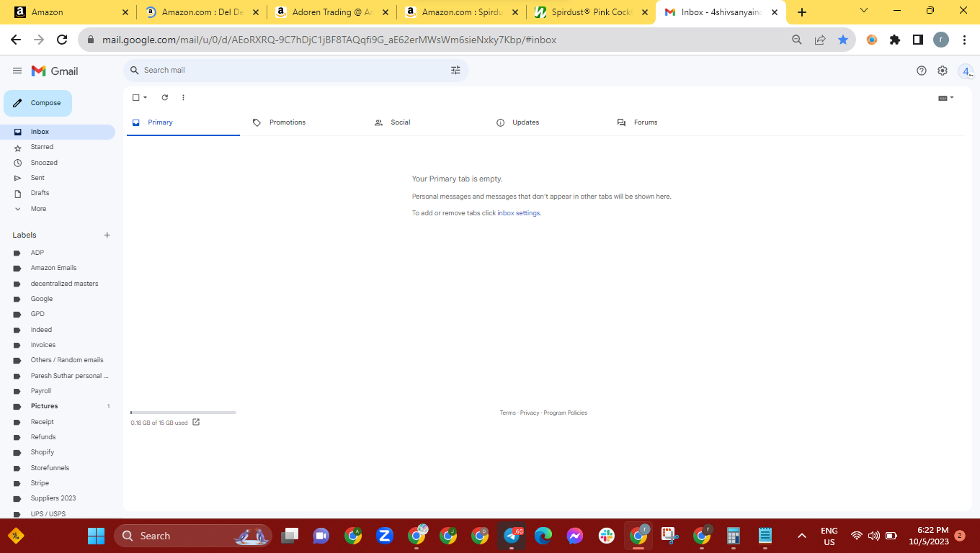Reload the page in Chrome
The height and width of the screenshot is (553, 980).
point(62,40)
